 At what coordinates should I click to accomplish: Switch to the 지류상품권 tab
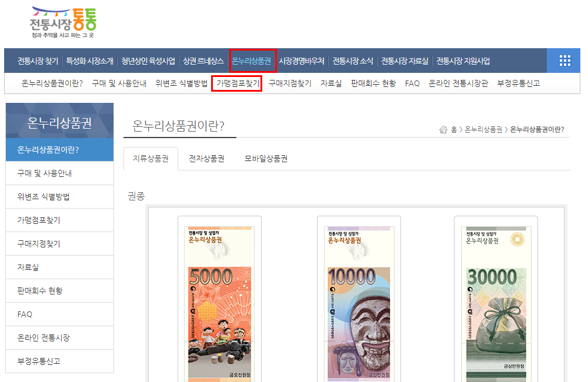[151, 159]
